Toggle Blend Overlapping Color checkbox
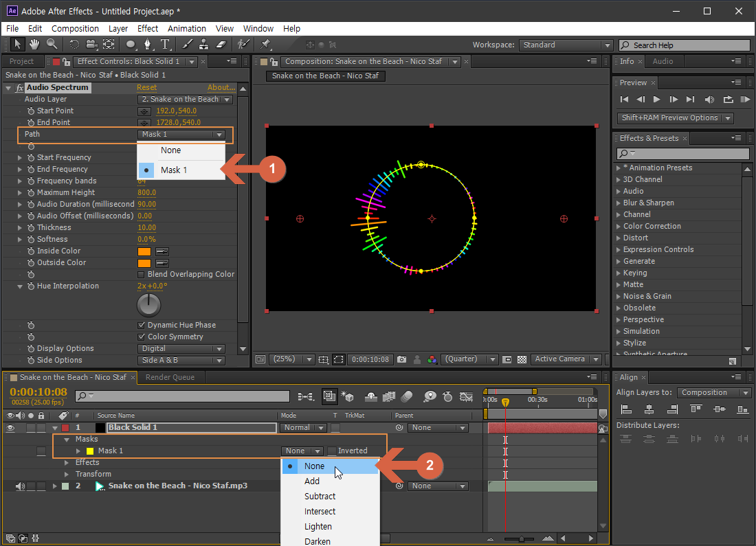 (x=141, y=274)
